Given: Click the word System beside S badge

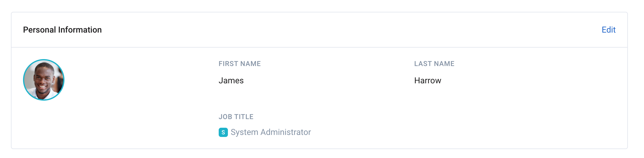Looking at the screenshot, I should point(244,132).
